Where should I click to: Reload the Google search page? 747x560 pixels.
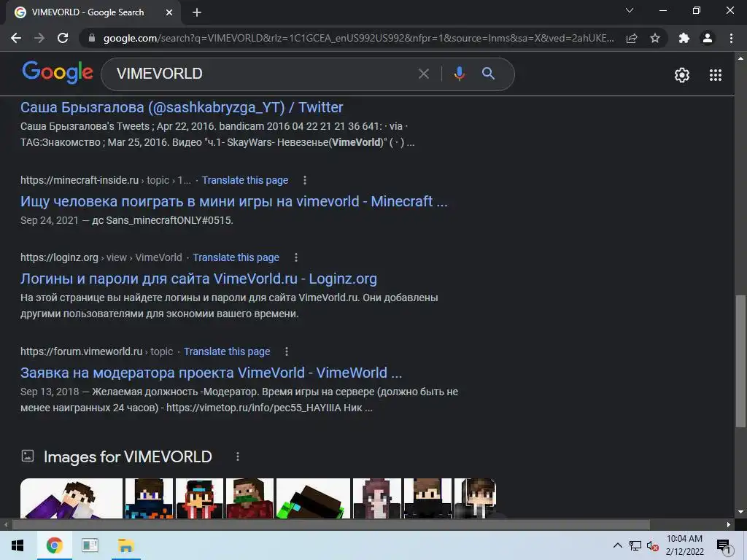[63, 38]
